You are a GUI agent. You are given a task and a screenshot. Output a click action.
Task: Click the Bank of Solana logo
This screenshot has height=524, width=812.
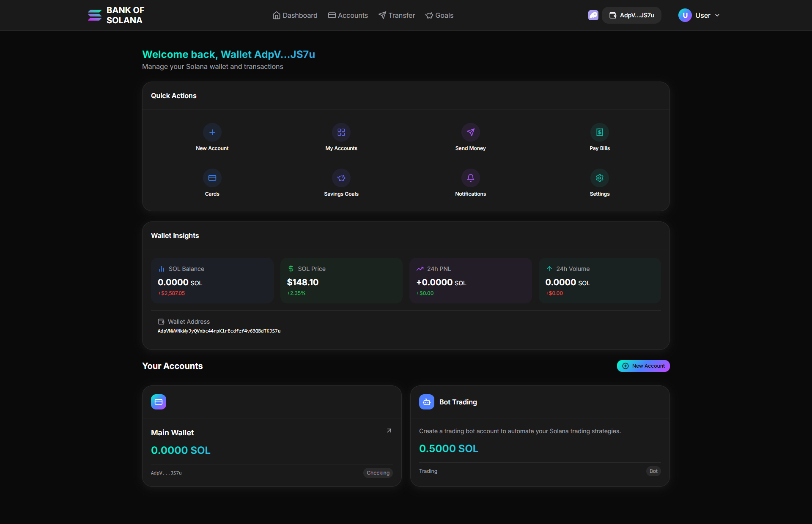point(115,15)
